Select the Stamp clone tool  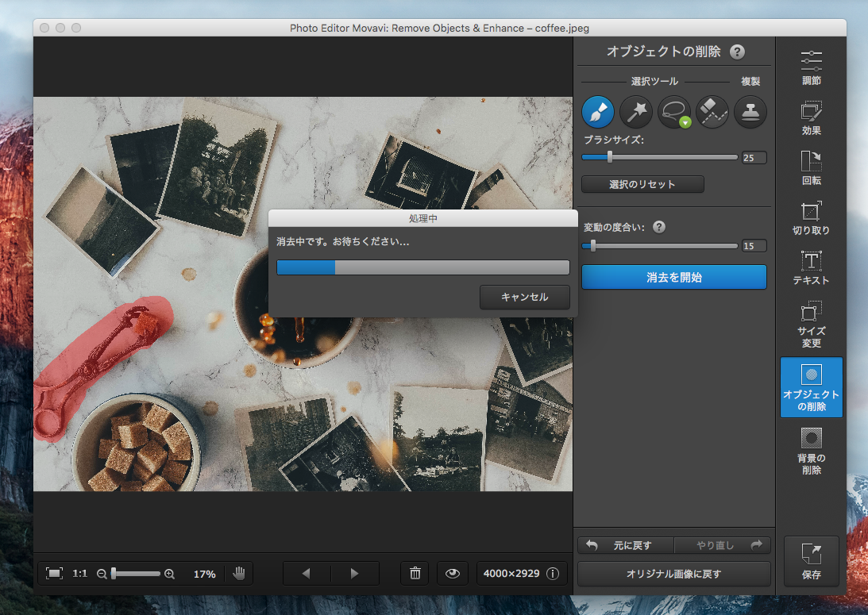750,113
